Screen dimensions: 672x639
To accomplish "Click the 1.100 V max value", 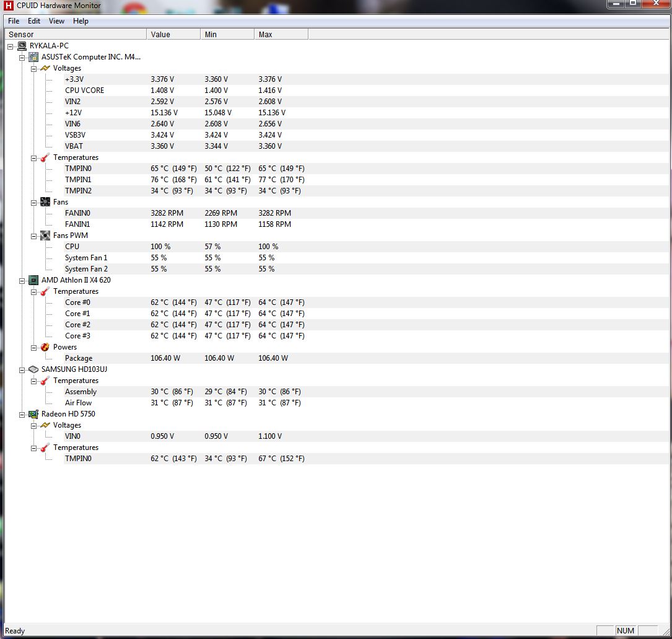I will click(270, 436).
